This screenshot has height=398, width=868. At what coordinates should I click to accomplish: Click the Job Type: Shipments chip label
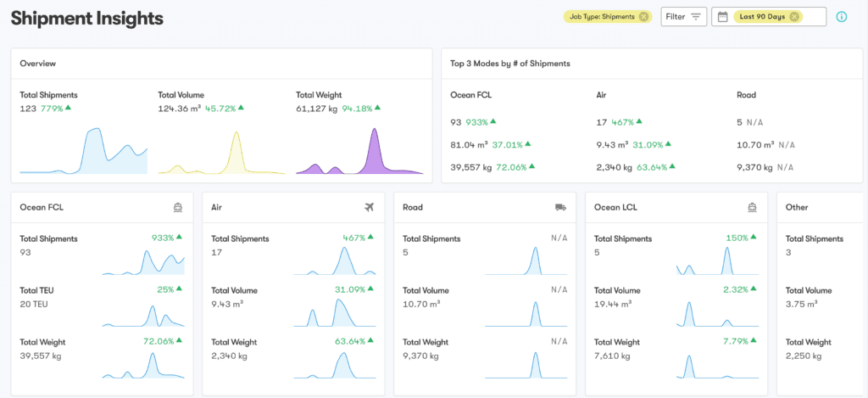603,17
